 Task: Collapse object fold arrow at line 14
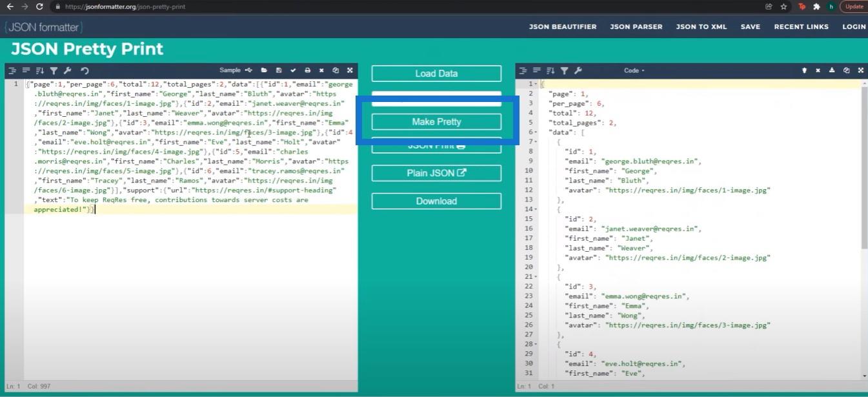pos(537,209)
